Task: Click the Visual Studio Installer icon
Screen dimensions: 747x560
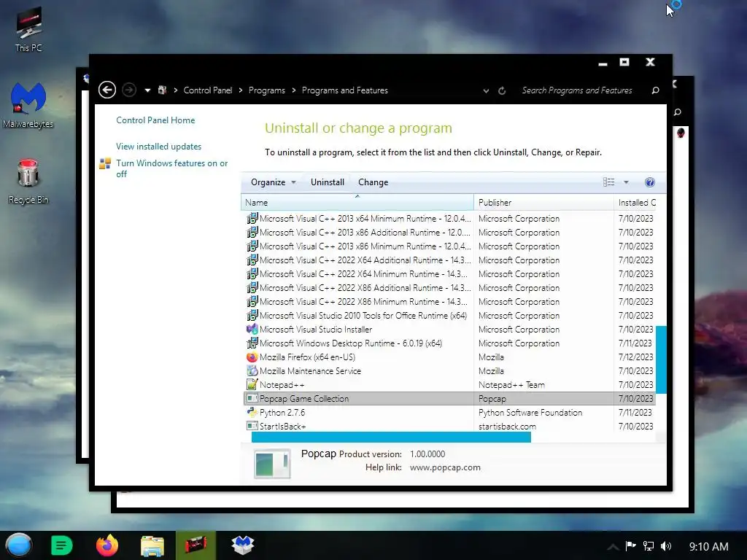Action: pos(252,329)
